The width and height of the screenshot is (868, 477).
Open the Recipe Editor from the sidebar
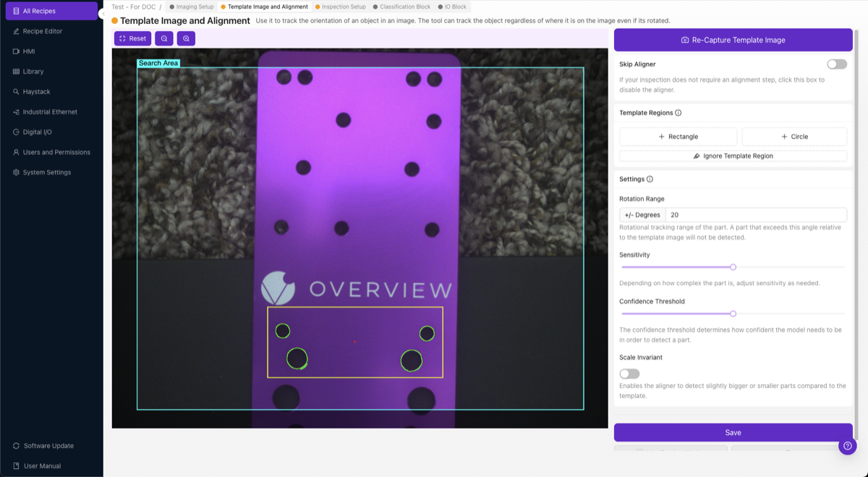coord(43,31)
